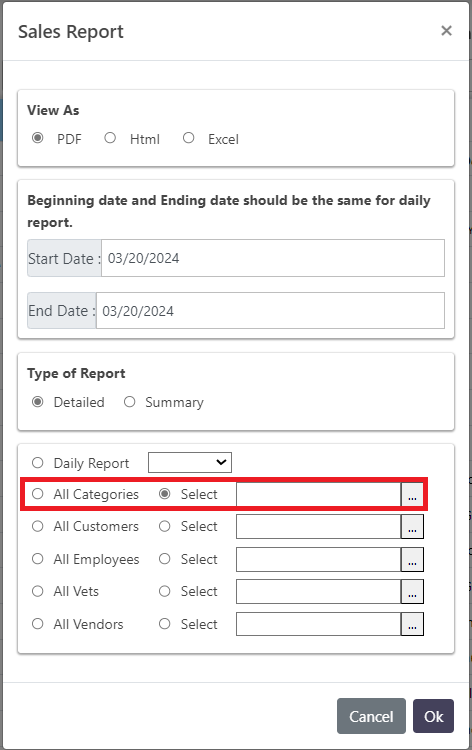Viewport: 472px width, 750px height.
Task: Click the Start Date field
Action: [x=273, y=258]
